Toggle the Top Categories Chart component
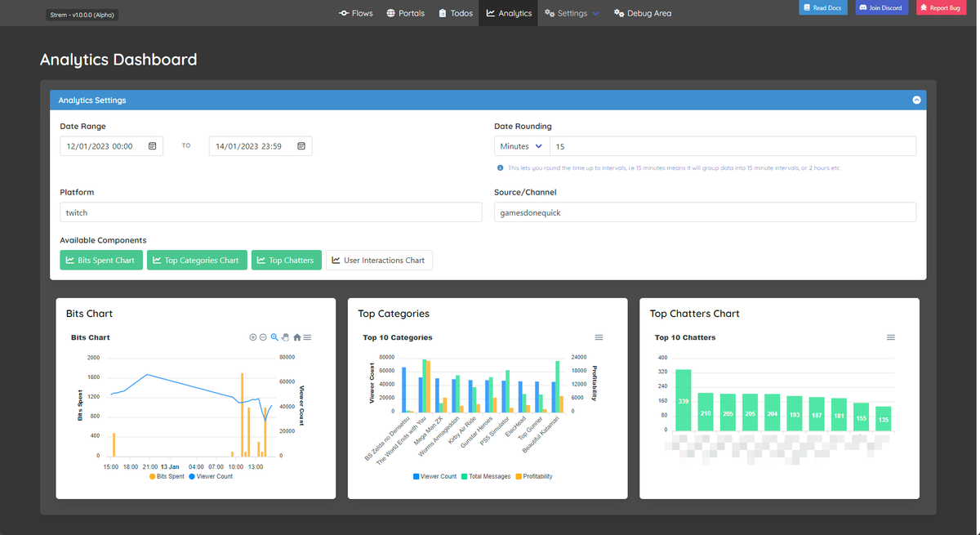980x535 pixels. pyautogui.click(x=197, y=260)
